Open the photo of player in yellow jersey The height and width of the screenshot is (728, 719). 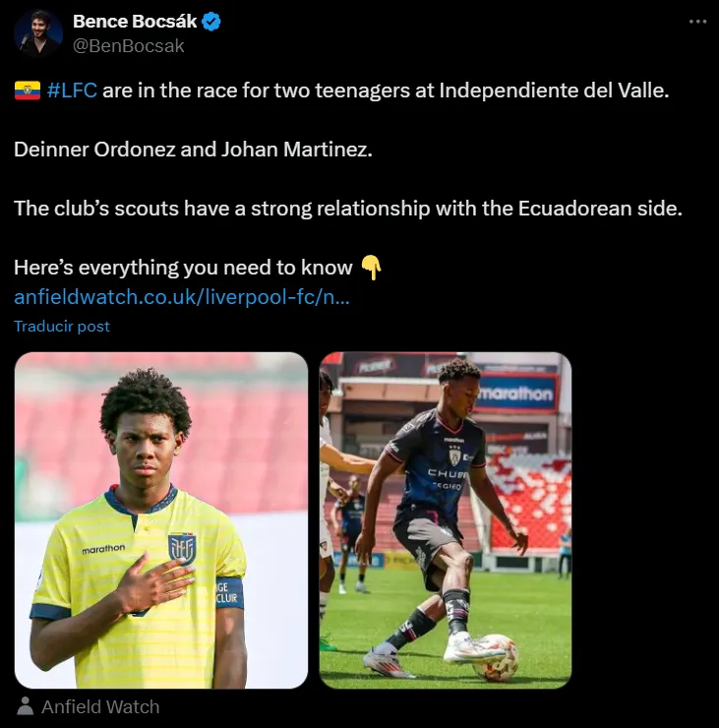tap(161, 520)
